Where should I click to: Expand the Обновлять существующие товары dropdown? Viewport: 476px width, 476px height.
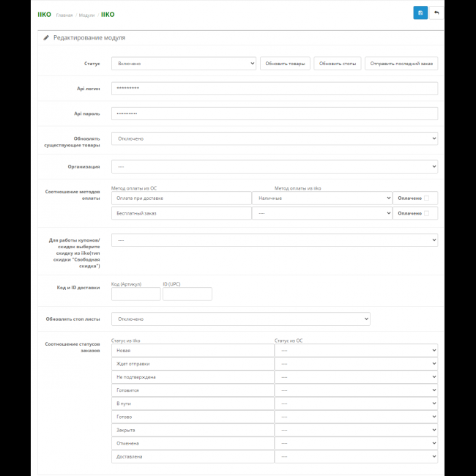274,138
